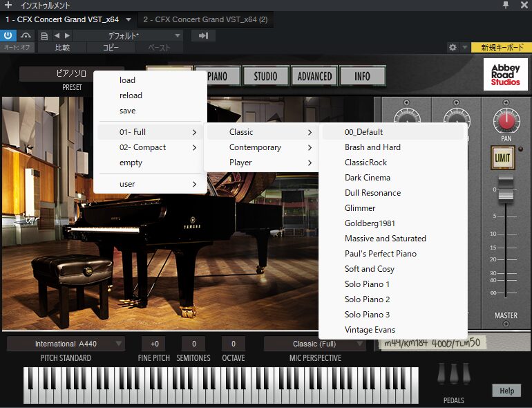532x408 pixels.
Task: Expand the arrow beside the gear icon
Action: point(465,47)
